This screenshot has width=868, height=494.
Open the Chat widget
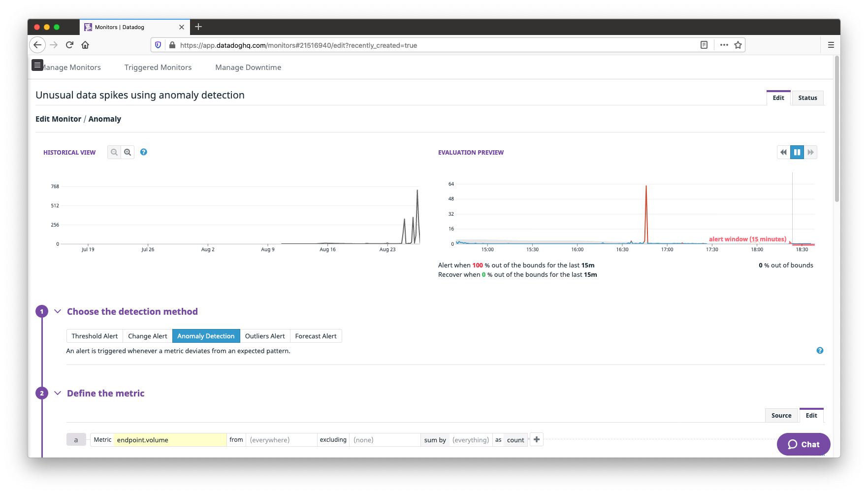803,444
